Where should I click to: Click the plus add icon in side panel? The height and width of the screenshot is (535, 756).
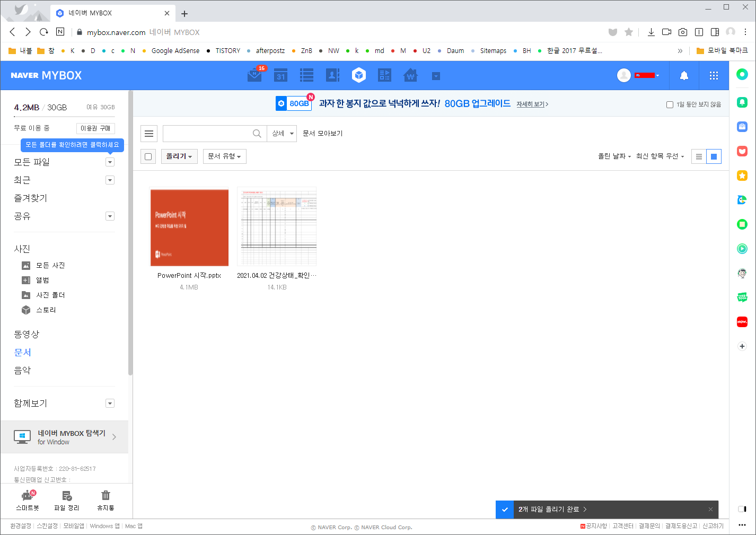tap(742, 346)
